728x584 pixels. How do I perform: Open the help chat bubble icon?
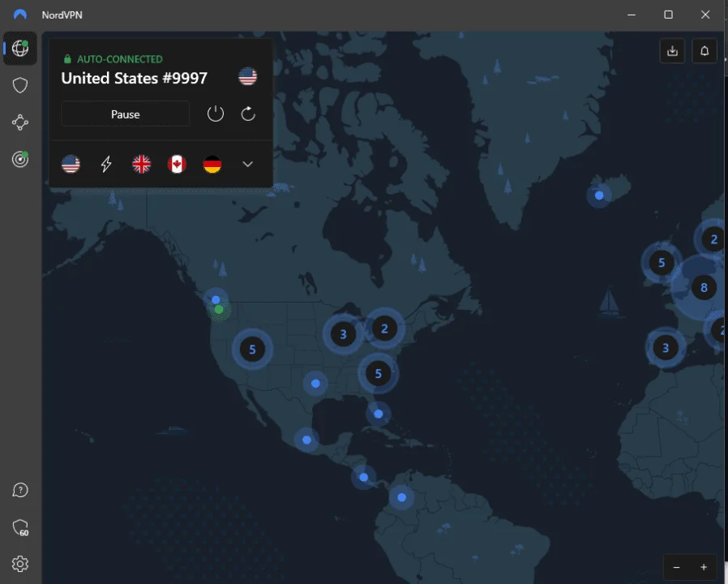click(20, 490)
